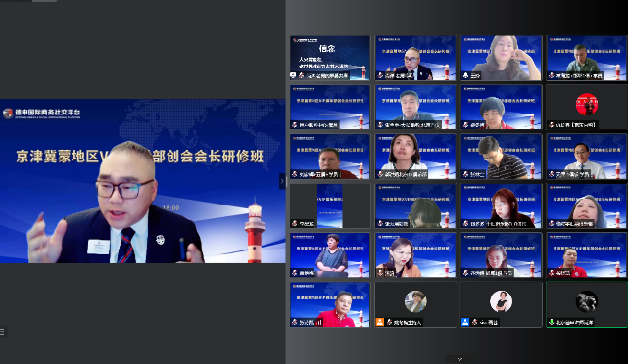Click the mic icon on the green-shirt man's tile

click(552, 75)
